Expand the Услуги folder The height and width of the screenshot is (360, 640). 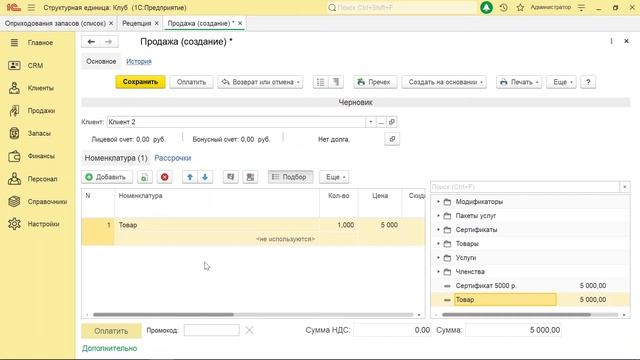point(439,258)
